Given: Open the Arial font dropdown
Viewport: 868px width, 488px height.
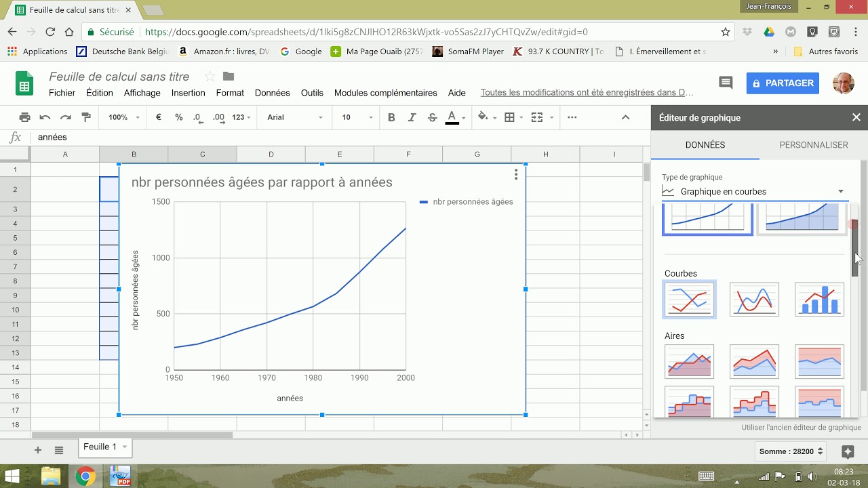Looking at the screenshot, I should (295, 117).
